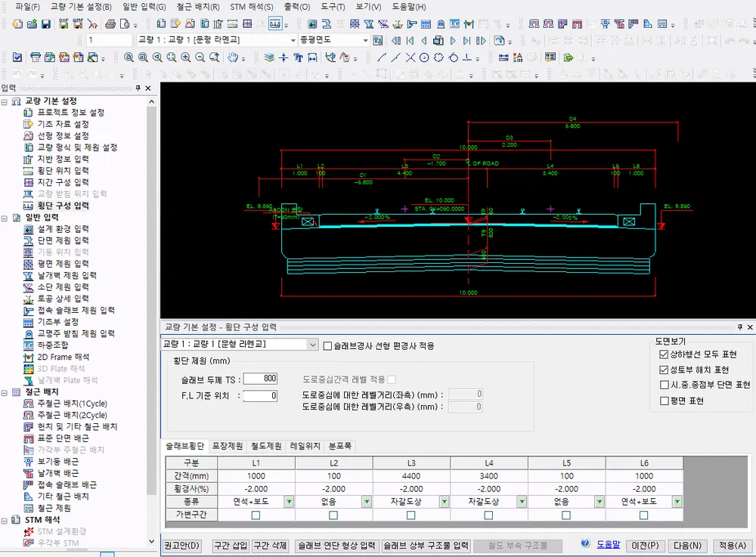Select 단면 제원 입력 in the tree
Screen dimensions: 756x557
point(64,240)
